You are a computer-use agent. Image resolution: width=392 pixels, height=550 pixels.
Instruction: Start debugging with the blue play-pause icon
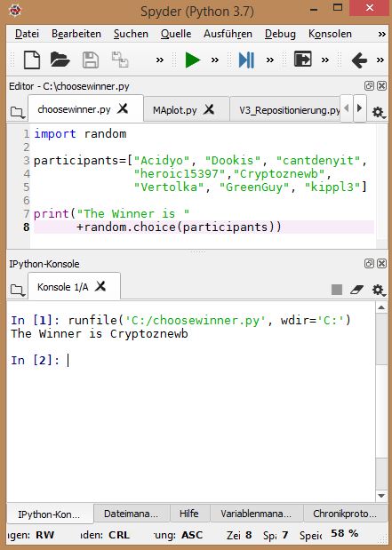246,60
